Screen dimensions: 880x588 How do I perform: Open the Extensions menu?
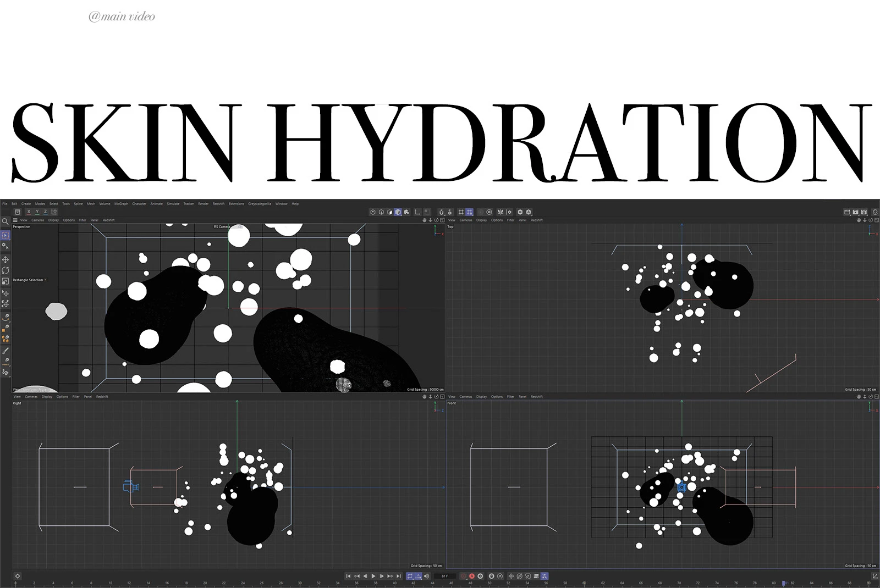(x=237, y=204)
